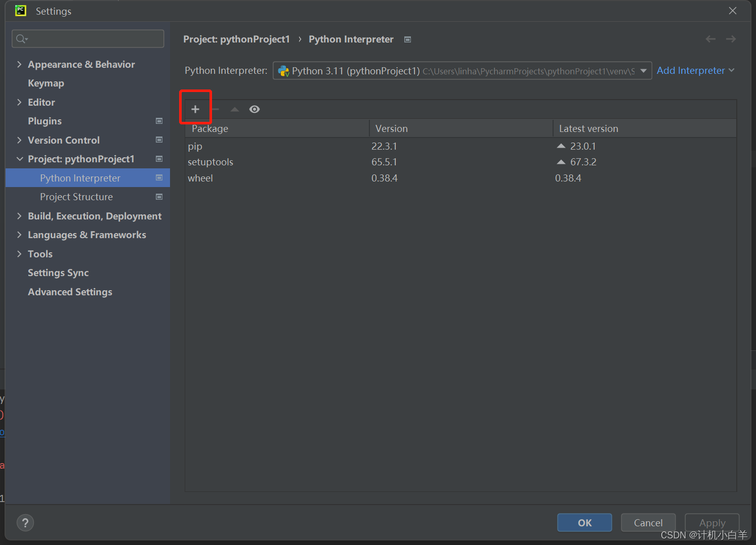Viewport: 756px width, 545px height.
Task: Expand the Languages & Frameworks section
Action: 19,235
